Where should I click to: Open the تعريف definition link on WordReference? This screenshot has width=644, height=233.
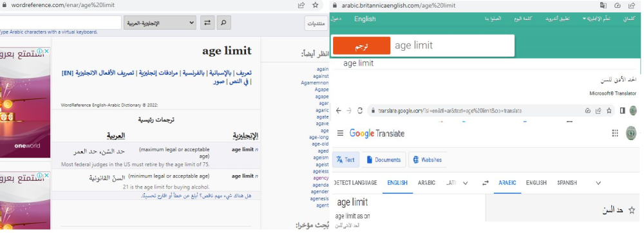244,73
